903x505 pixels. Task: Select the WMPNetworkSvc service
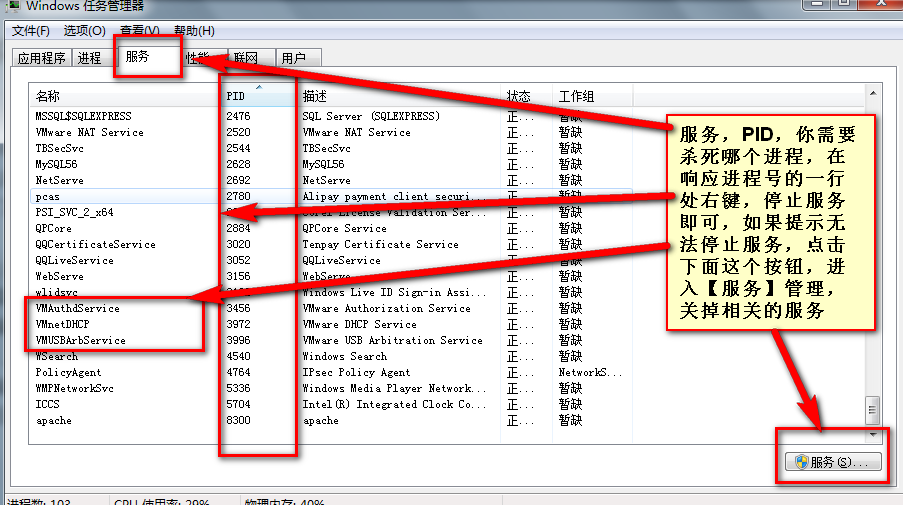[x=74, y=389]
